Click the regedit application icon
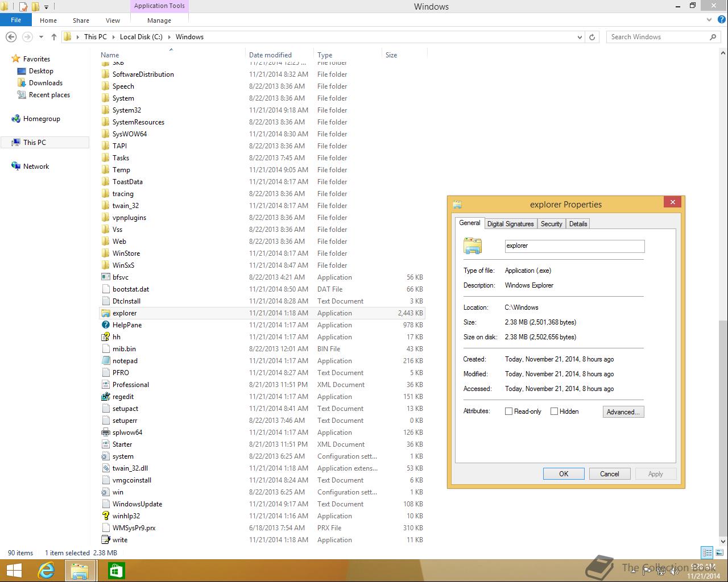 [105, 397]
